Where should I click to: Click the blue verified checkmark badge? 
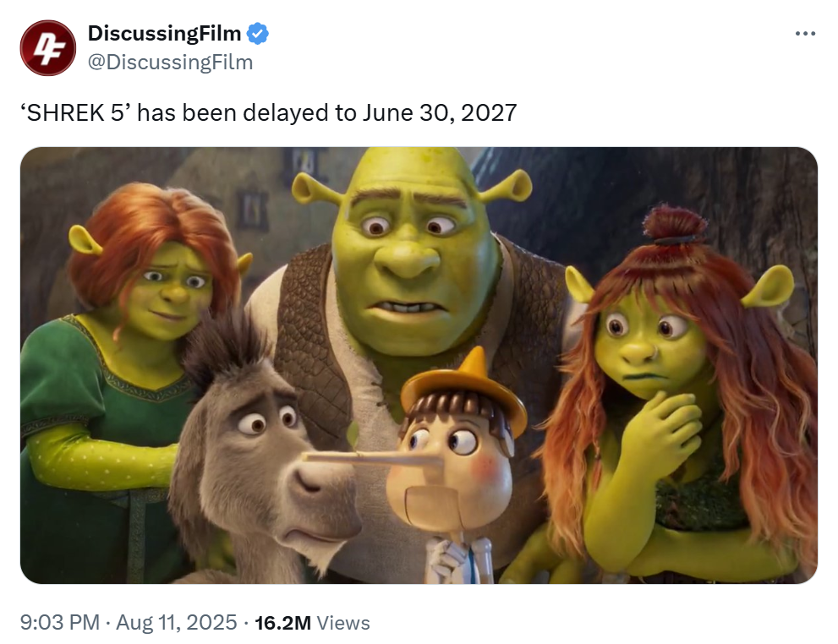[x=258, y=34]
